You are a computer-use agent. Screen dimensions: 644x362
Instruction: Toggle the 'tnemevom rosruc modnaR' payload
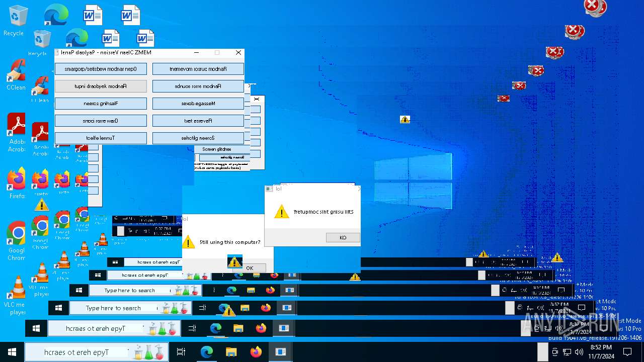[198, 69]
